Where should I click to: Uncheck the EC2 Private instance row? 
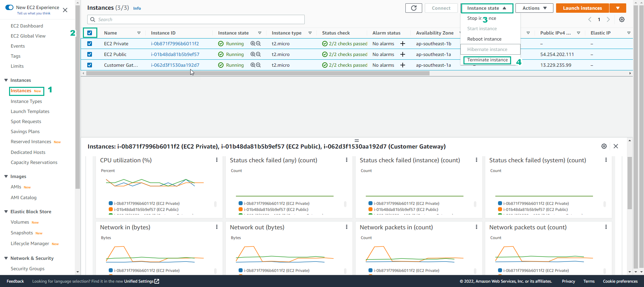click(x=90, y=44)
